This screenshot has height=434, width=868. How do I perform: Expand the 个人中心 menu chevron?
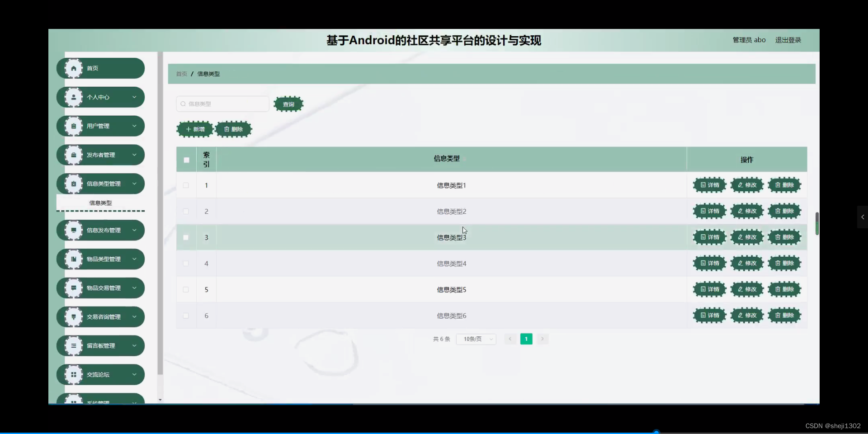tap(134, 97)
